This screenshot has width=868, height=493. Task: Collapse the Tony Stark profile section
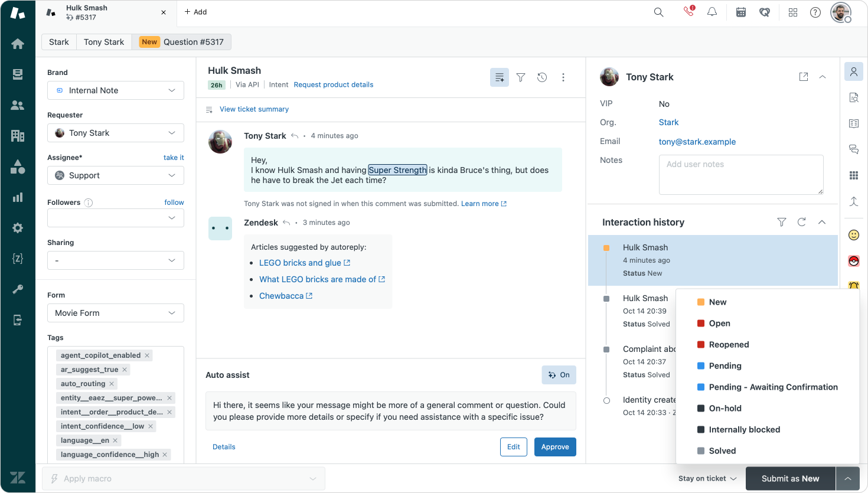pyautogui.click(x=823, y=77)
